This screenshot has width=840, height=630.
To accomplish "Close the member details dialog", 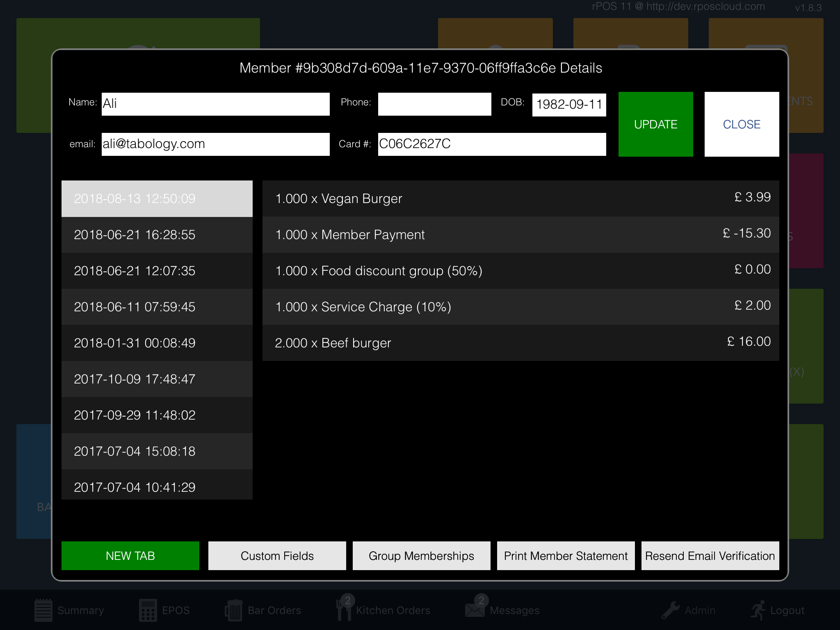I will (x=742, y=124).
